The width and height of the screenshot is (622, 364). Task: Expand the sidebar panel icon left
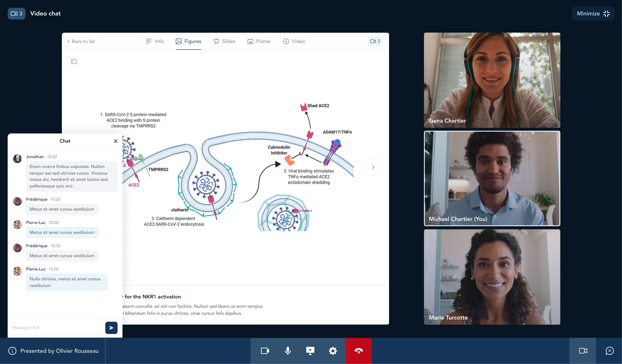point(74,61)
